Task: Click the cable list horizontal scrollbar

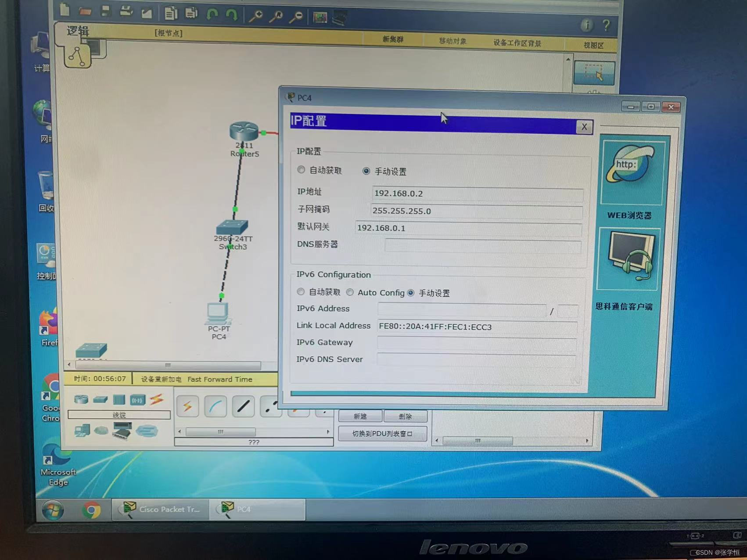Action: coord(254,432)
